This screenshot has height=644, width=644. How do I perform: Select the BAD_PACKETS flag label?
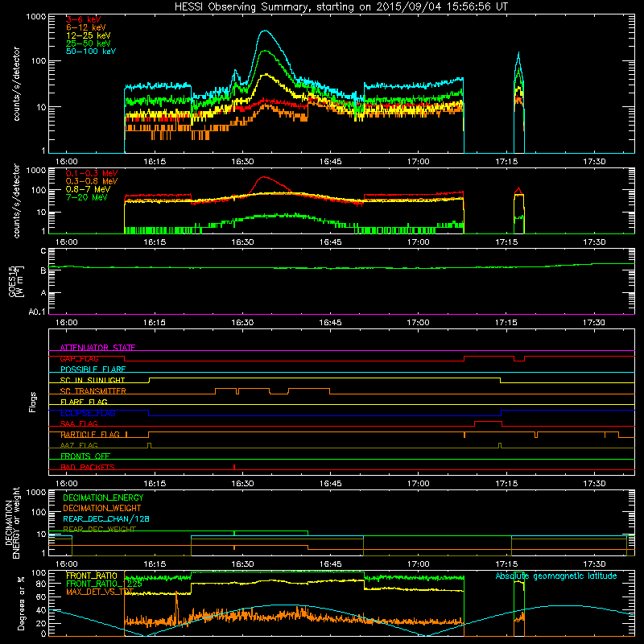tap(88, 467)
